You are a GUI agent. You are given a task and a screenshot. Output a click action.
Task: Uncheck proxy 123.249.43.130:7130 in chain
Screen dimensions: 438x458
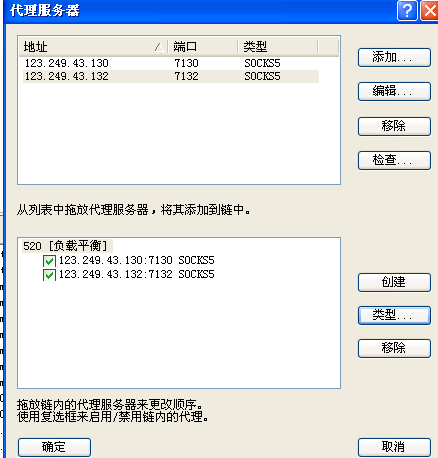pos(49,261)
